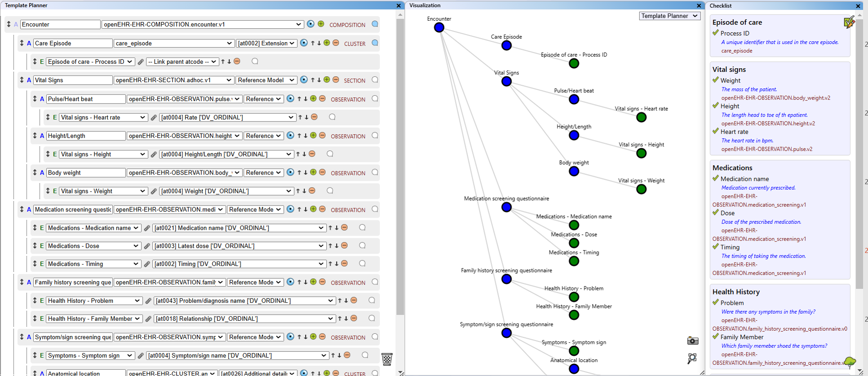Screen dimensions: 868x376
Task: Toggle the Medication name checkmark in Checklist
Action: click(716, 178)
